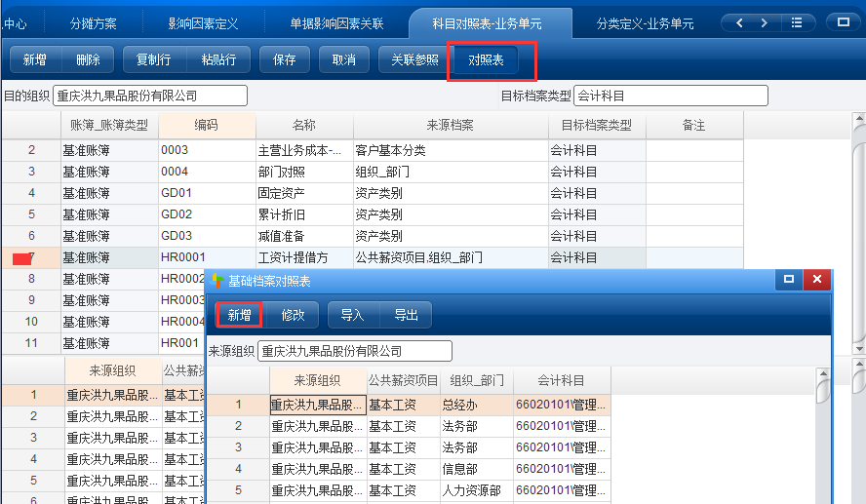Viewport: 866px width, 504px height.
Task: Click the 删除 button
Action: [x=88, y=59]
